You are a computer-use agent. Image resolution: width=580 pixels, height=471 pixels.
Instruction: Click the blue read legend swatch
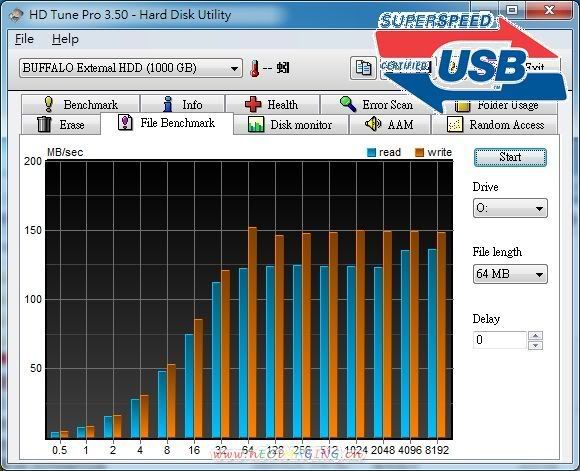(x=371, y=152)
